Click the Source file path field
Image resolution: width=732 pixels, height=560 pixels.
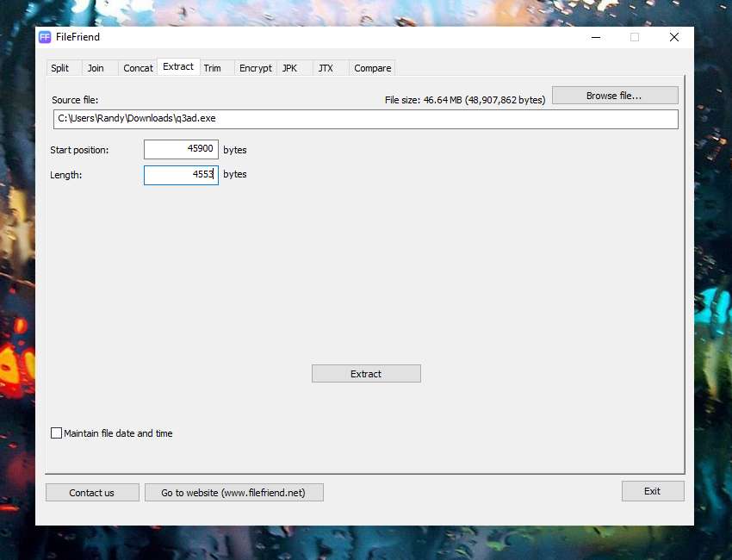[365, 119]
